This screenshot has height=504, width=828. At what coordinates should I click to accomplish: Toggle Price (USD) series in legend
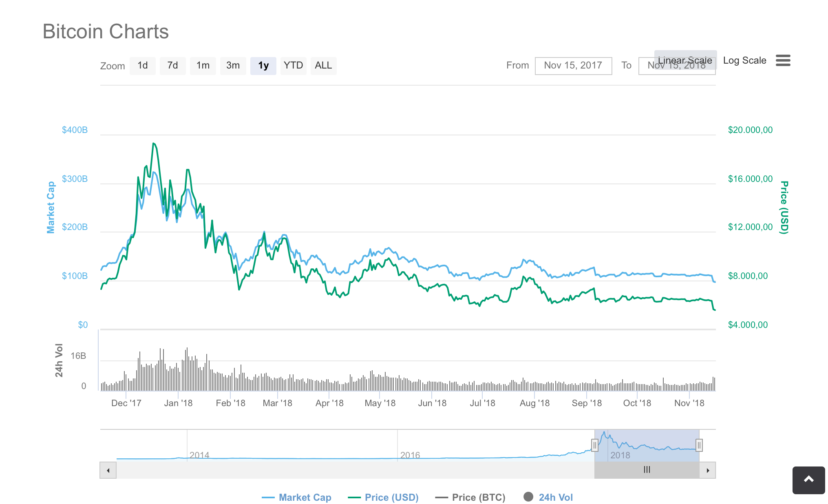(383, 497)
